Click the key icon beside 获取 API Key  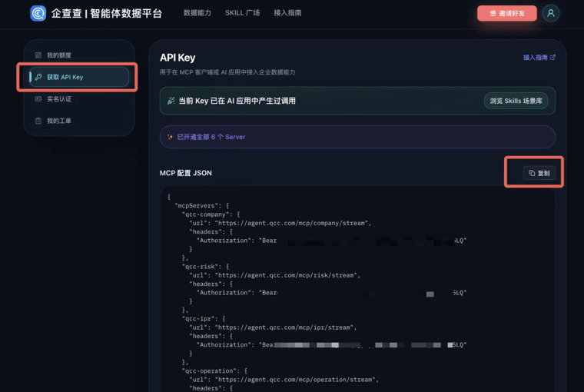[38, 77]
